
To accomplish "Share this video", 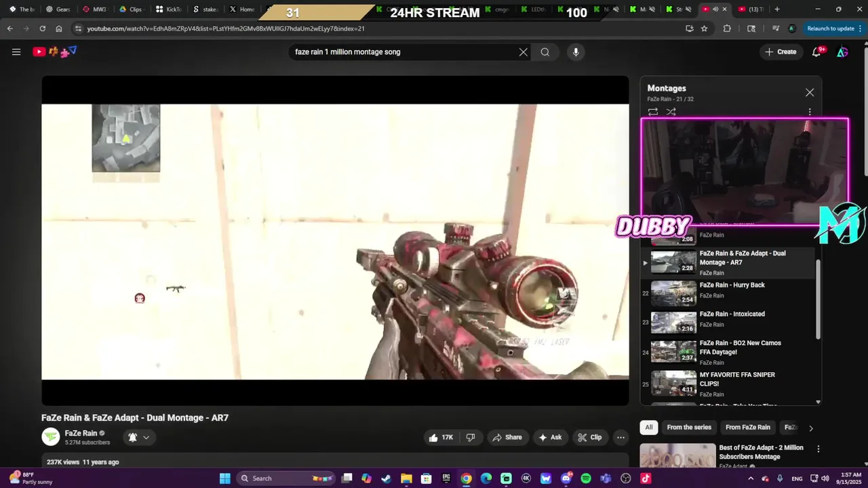I will point(507,437).
